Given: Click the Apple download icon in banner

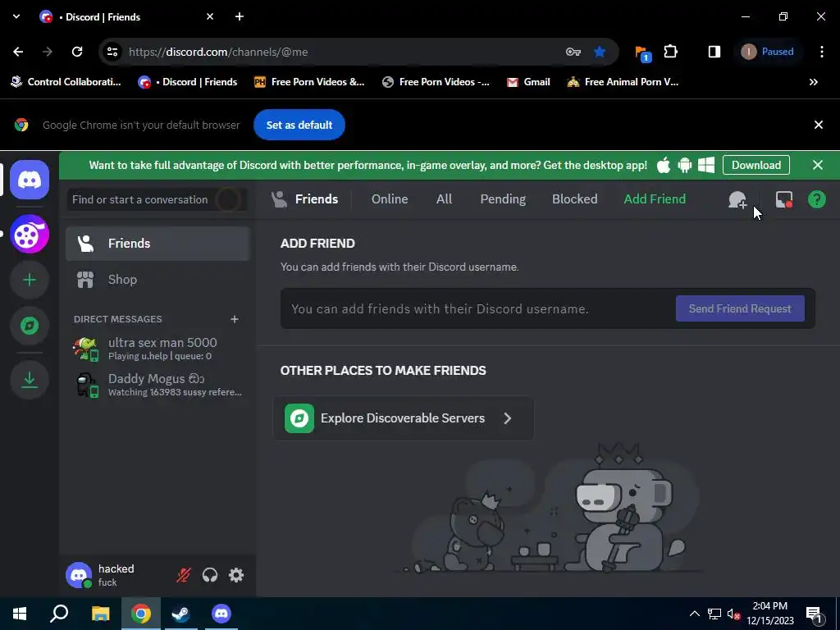Looking at the screenshot, I should click(663, 165).
